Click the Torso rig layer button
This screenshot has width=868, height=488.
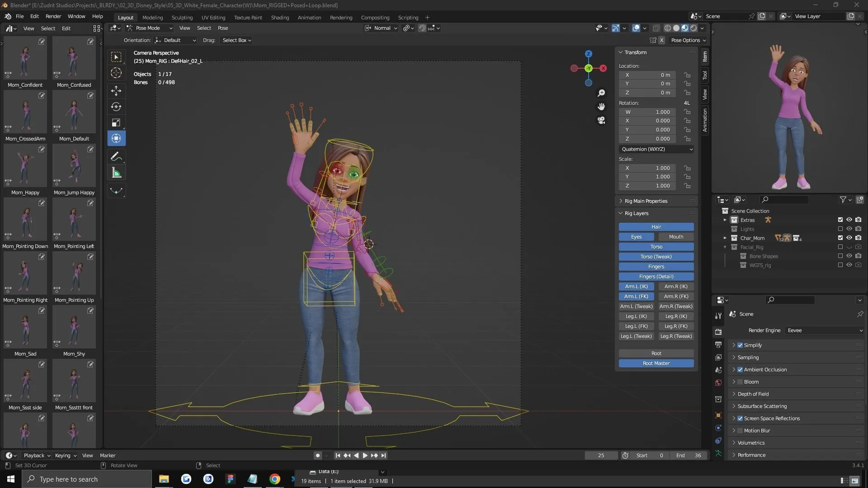pyautogui.click(x=656, y=247)
